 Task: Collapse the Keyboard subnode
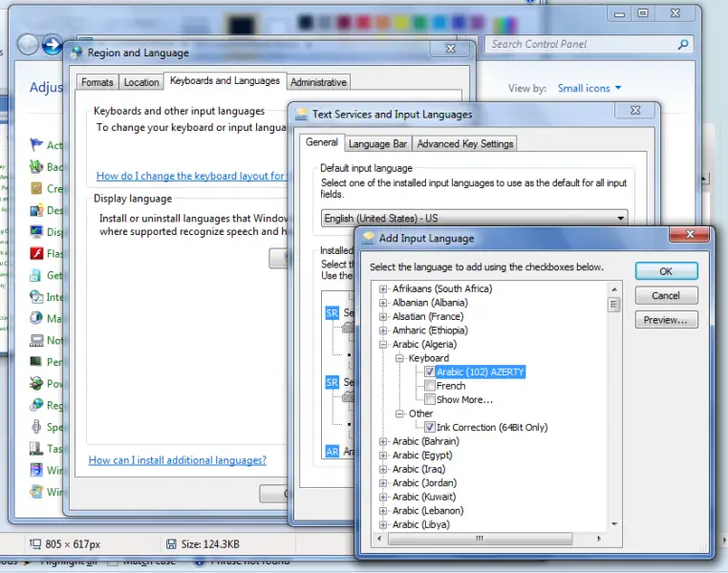pyautogui.click(x=399, y=358)
